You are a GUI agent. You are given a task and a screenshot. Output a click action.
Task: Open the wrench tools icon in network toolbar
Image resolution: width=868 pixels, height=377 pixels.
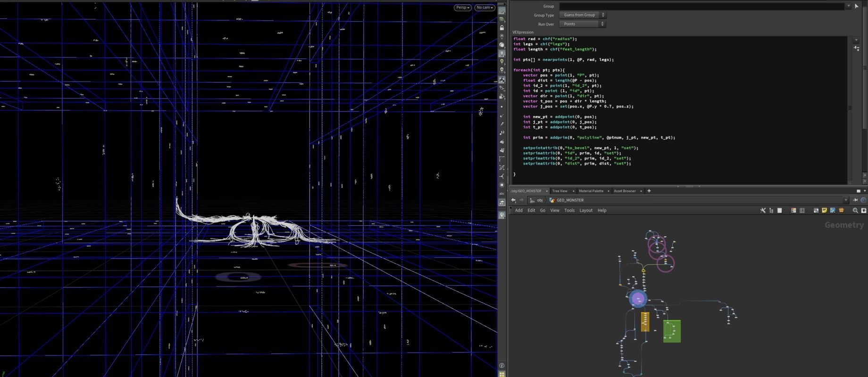(763, 210)
